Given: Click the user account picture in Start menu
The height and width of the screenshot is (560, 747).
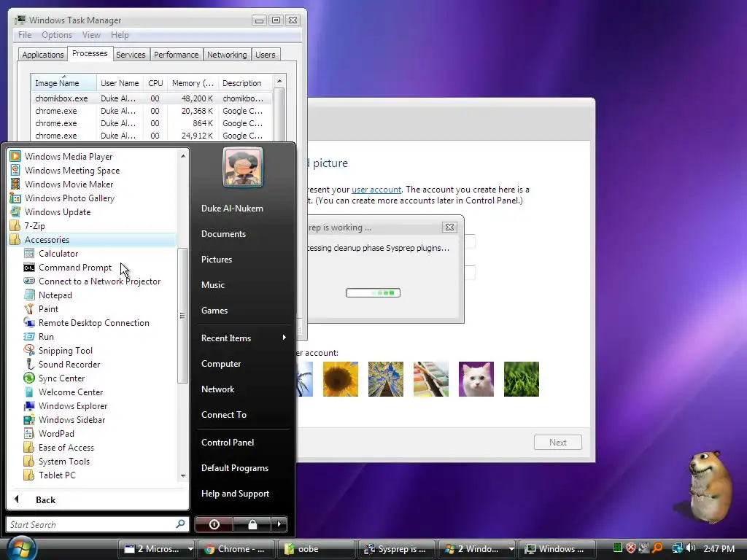Looking at the screenshot, I should point(242,167).
